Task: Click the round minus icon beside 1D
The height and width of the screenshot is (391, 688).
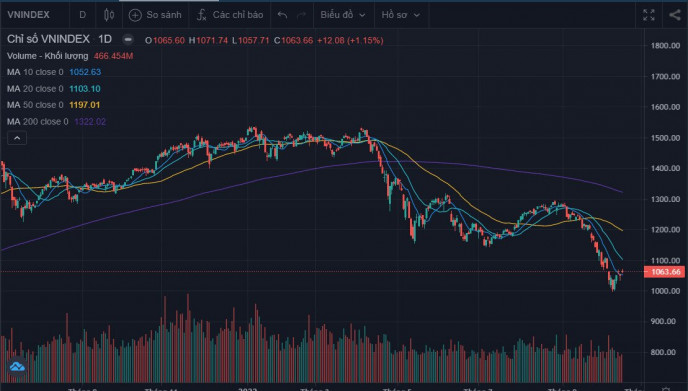Action: pos(128,39)
